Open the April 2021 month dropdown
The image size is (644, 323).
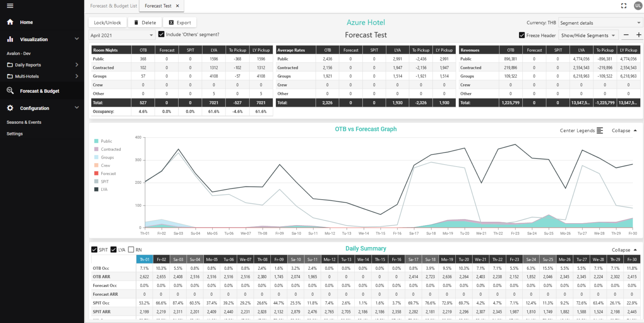click(122, 35)
